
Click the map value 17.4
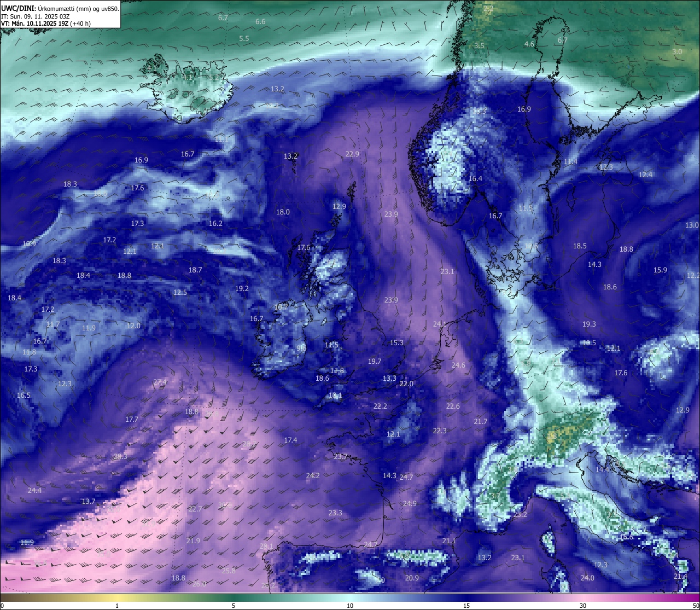(x=290, y=440)
